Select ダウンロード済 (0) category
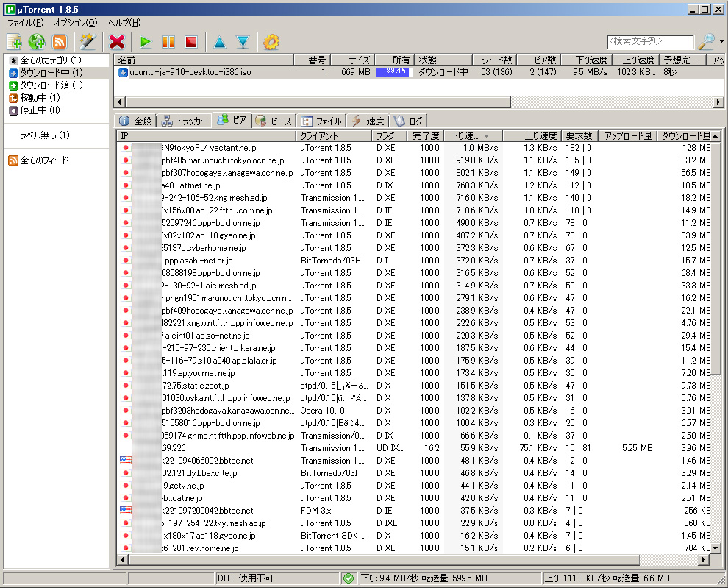Screen dimensions: 728x588 point(50,85)
